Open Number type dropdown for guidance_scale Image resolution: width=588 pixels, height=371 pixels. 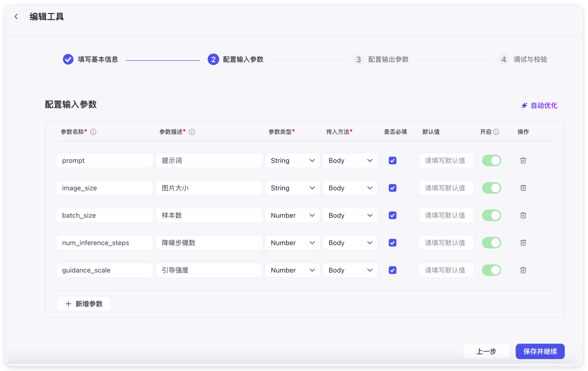click(x=292, y=270)
